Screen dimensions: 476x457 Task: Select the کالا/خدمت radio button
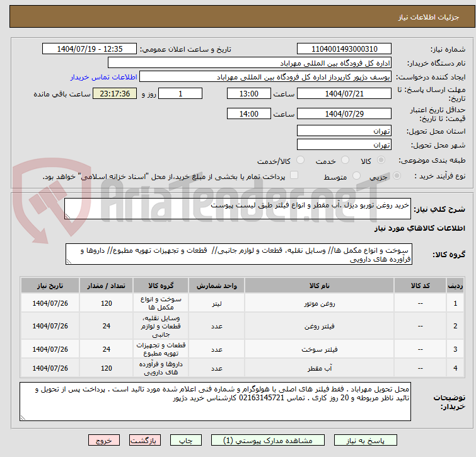(x=300, y=160)
